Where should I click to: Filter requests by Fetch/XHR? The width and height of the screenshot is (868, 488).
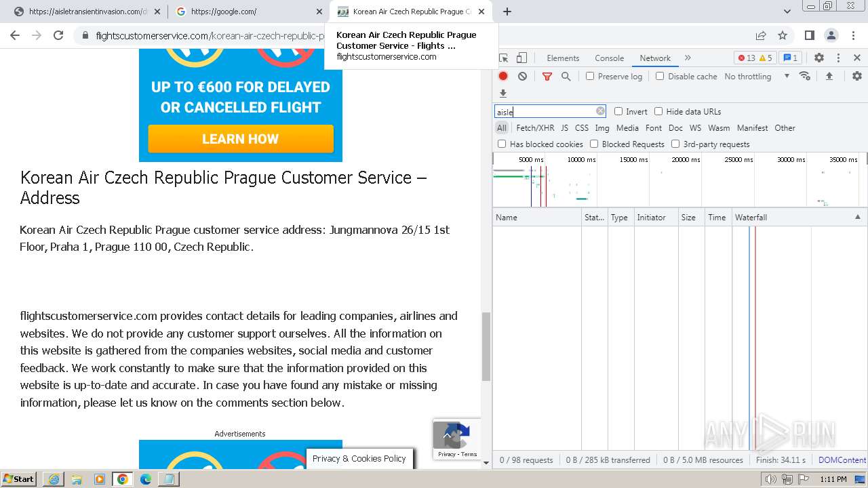[x=535, y=127]
